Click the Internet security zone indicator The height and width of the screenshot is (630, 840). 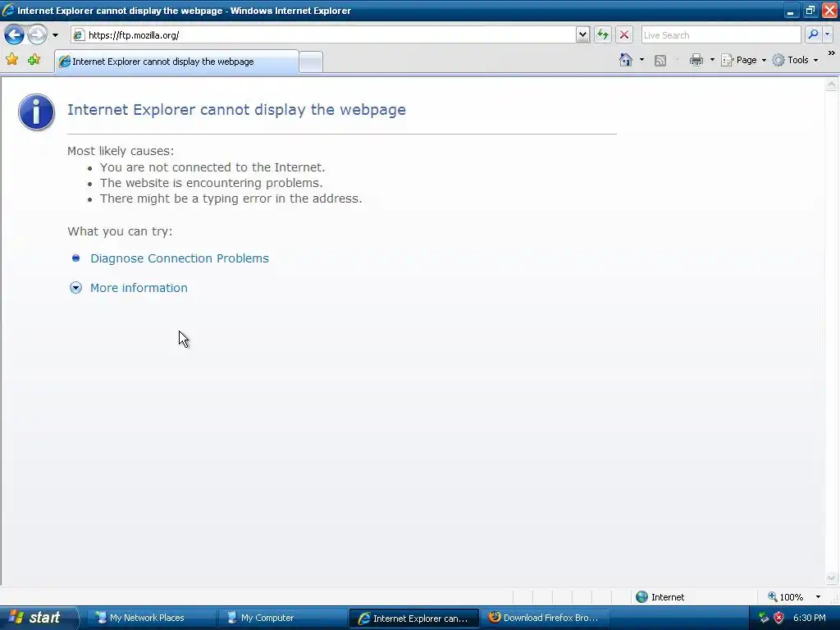pos(660,597)
